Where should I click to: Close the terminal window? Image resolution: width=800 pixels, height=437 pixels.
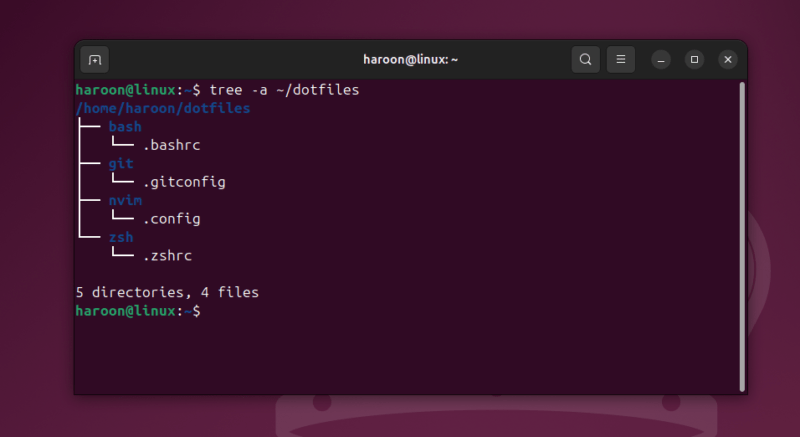[728, 60]
